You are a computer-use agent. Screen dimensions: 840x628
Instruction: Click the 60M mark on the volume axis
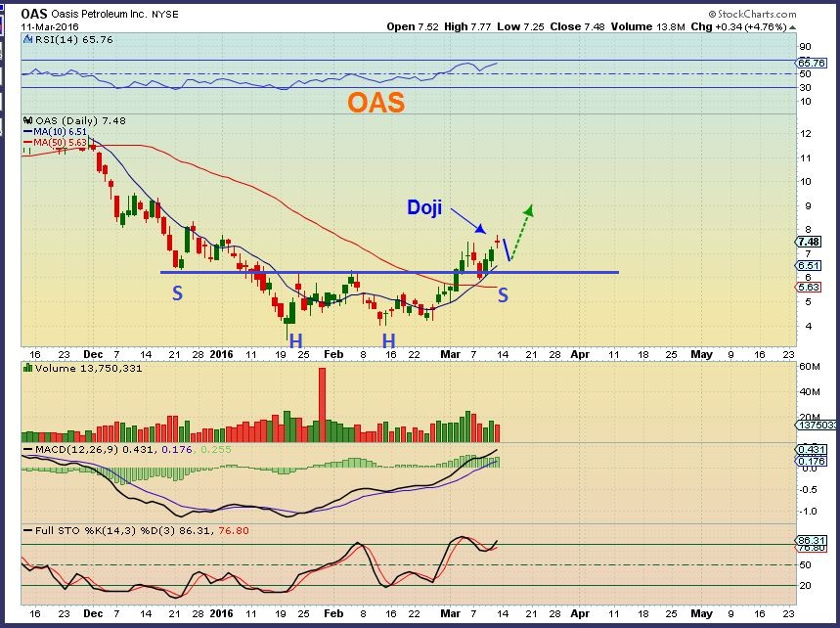pos(810,367)
